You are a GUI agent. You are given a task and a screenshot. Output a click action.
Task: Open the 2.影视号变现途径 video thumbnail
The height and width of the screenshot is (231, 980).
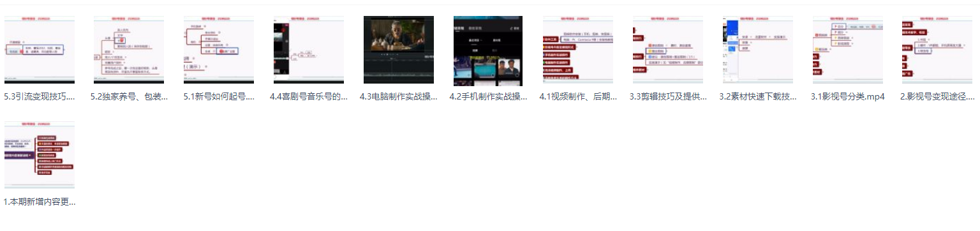click(x=937, y=50)
